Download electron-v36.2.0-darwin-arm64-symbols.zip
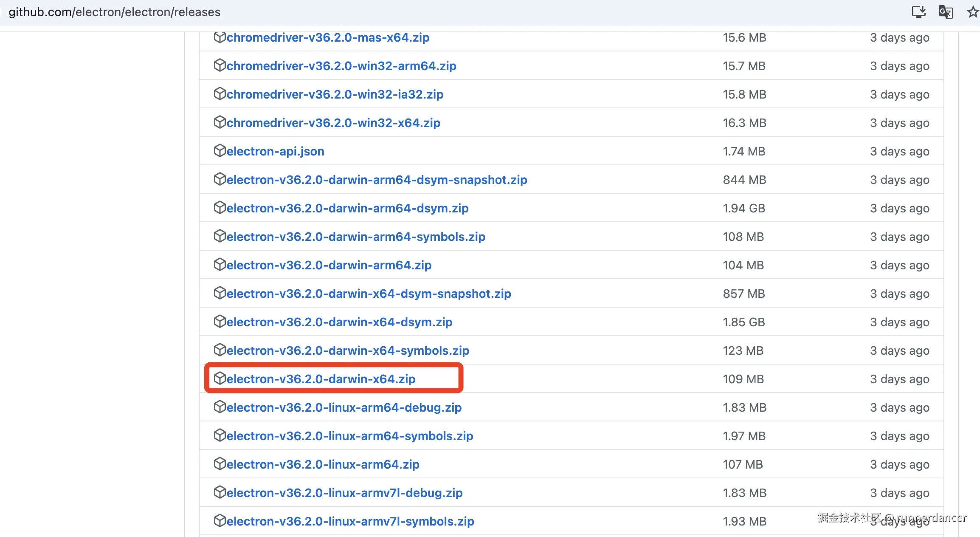 coord(356,237)
